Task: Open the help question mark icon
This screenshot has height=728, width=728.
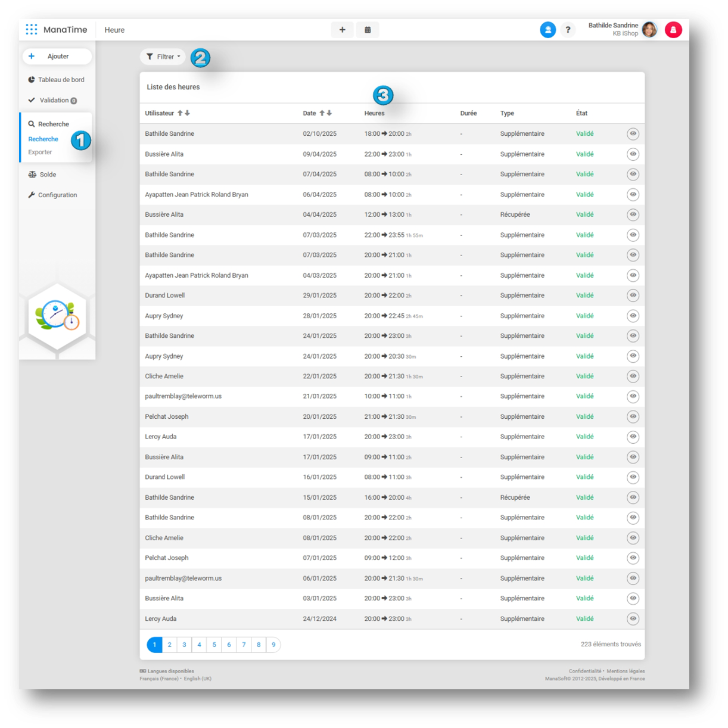Action: (568, 30)
